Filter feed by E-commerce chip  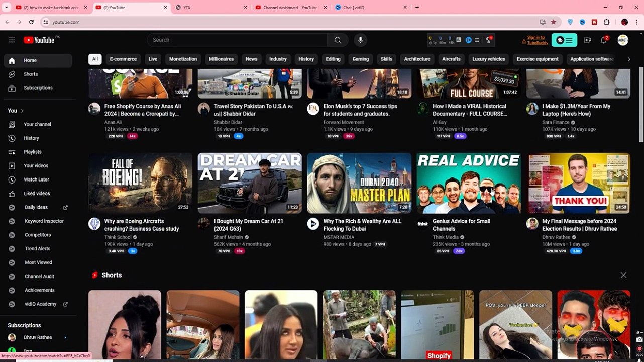(x=123, y=59)
